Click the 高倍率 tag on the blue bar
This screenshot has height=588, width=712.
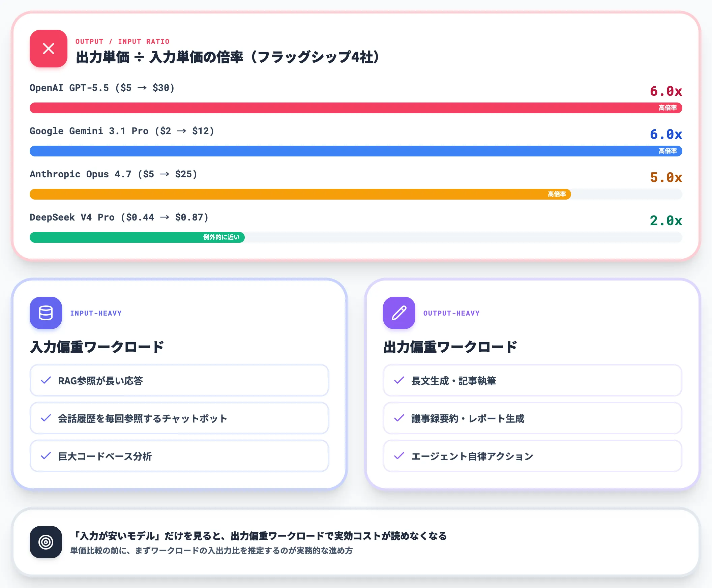(667, 151)
